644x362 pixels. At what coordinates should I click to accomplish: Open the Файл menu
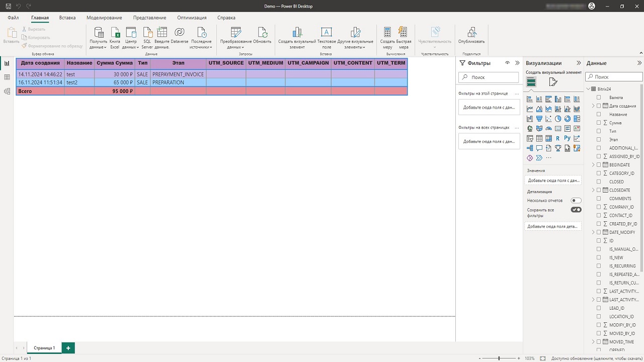tap(13, 18)
